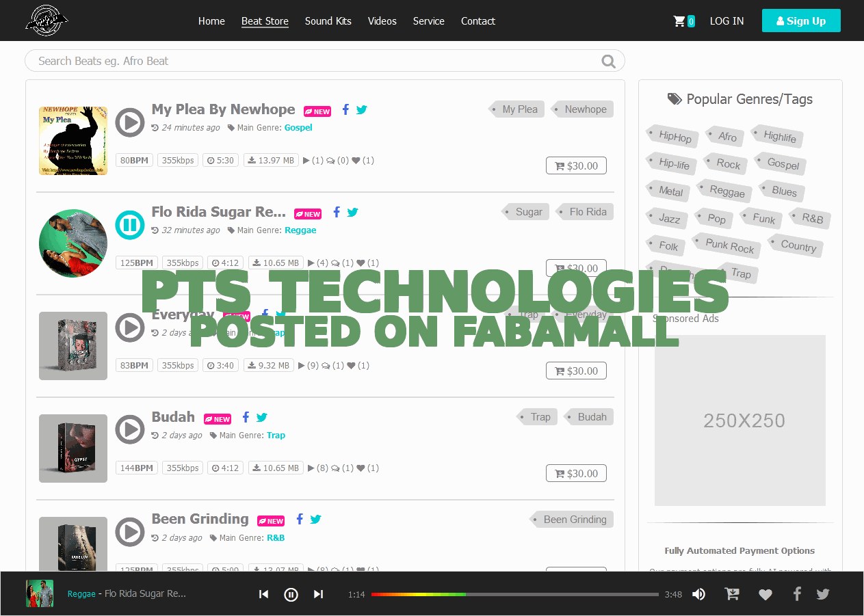Navigate to the Contact page
Image resolution: width=864 pixels, height=616 pixels.
(x=478, y=21)
